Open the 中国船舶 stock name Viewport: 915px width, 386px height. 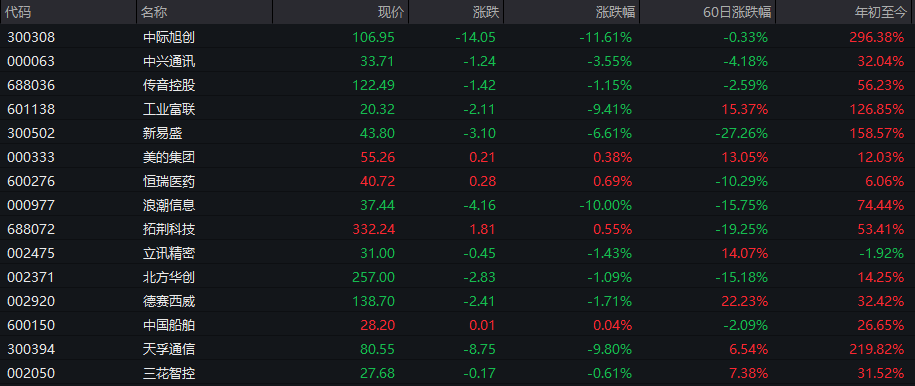point(169,325)
